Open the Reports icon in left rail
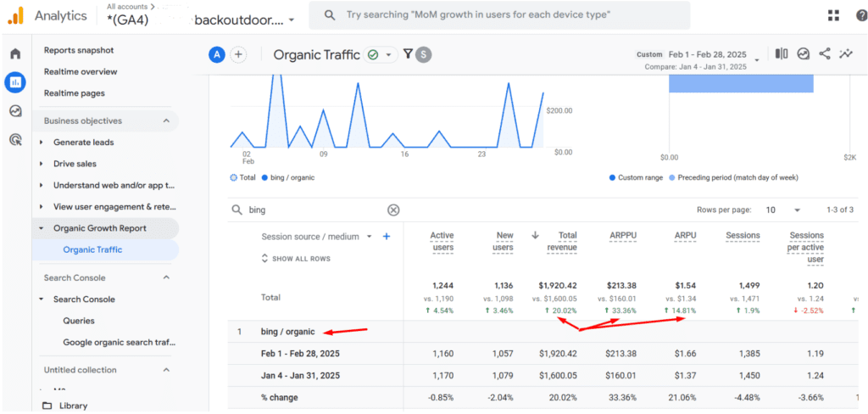This screenshot has height=414, width=868. [x=14, y=82]
